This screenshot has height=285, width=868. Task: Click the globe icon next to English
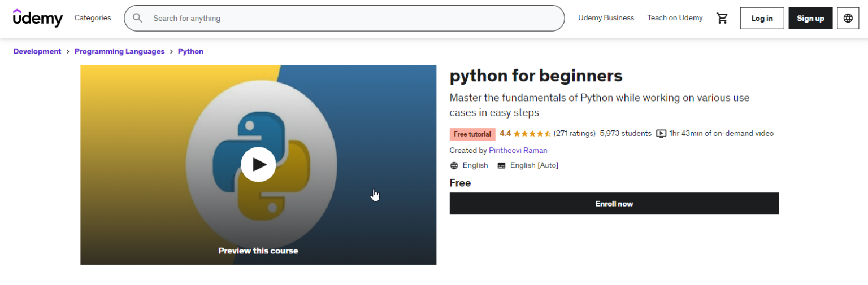[454, 165]
